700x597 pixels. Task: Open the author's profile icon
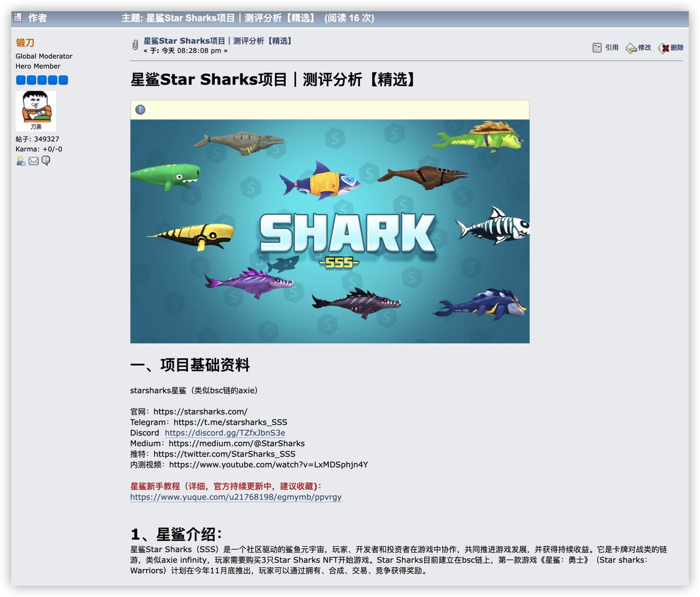pos(20,161)
